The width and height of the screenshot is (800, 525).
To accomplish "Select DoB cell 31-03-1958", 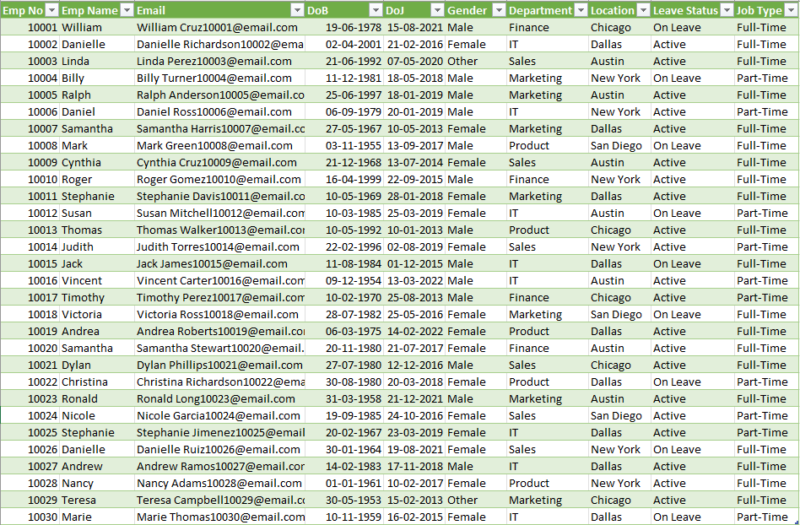I will pos(345,398).
